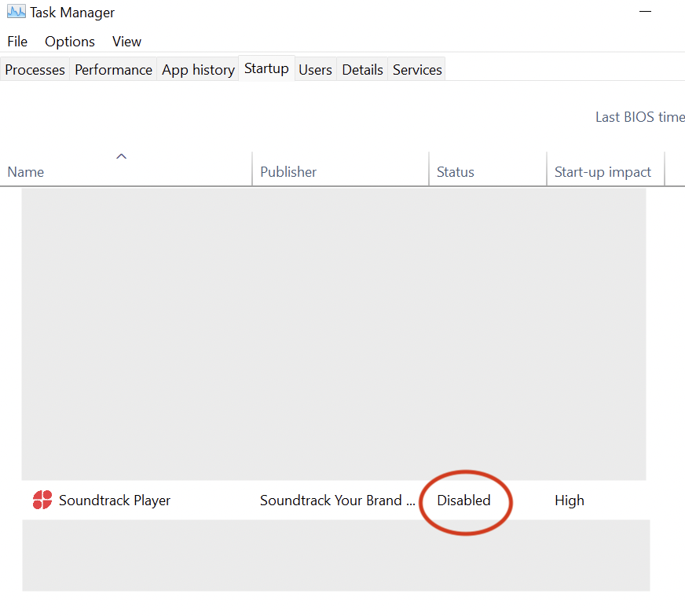This screenshot has width=685, height=616.
Task: Sort by the Start-up impact column header
Action: click(606, 170)
